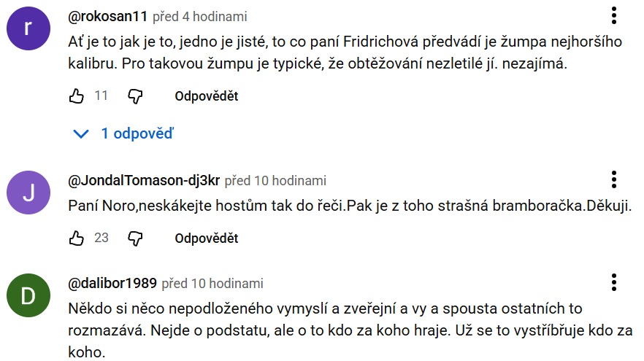Open the @JondalTomason-dj3kr username link
Screen dimensions: 644x361
click(143, 180)
